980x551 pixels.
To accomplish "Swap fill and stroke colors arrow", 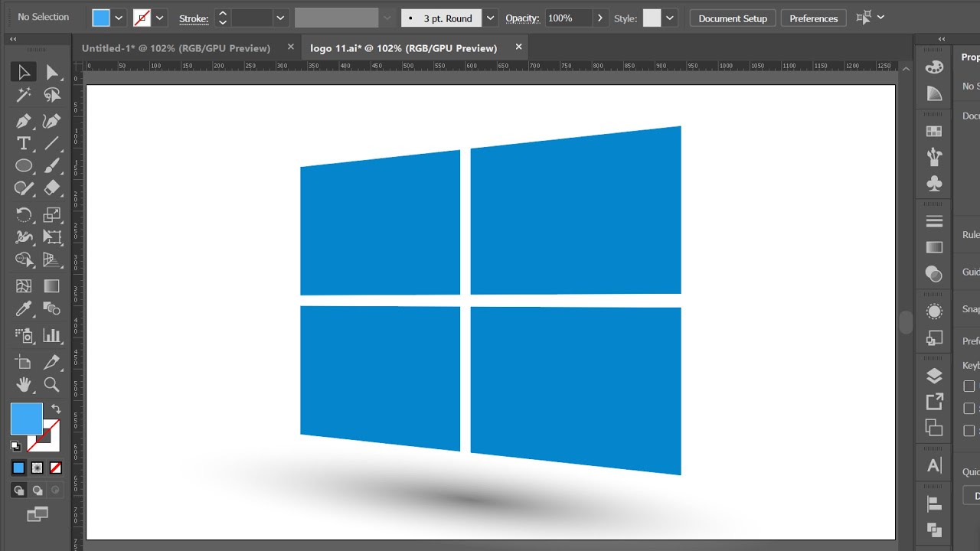I will click(55, 409).
